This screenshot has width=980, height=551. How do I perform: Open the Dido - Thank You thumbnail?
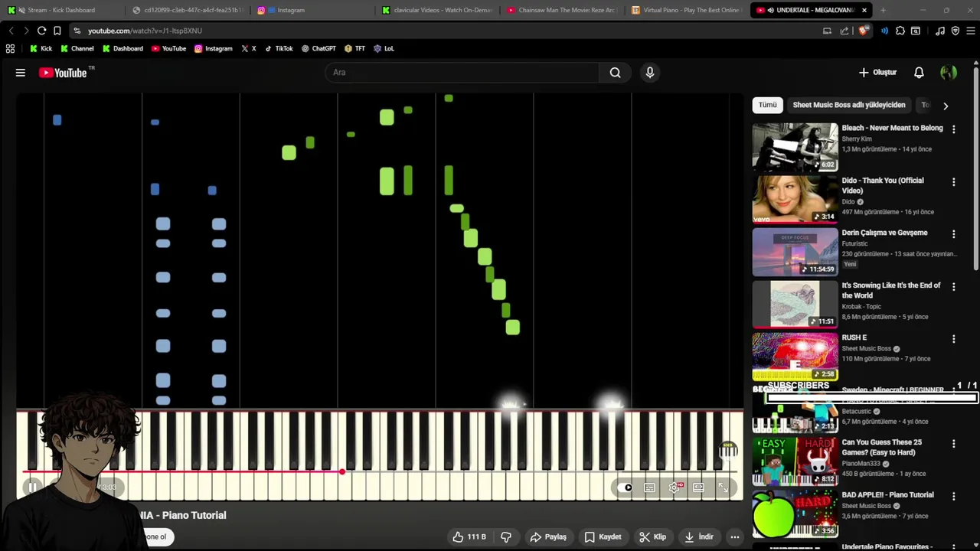point(795,200)
